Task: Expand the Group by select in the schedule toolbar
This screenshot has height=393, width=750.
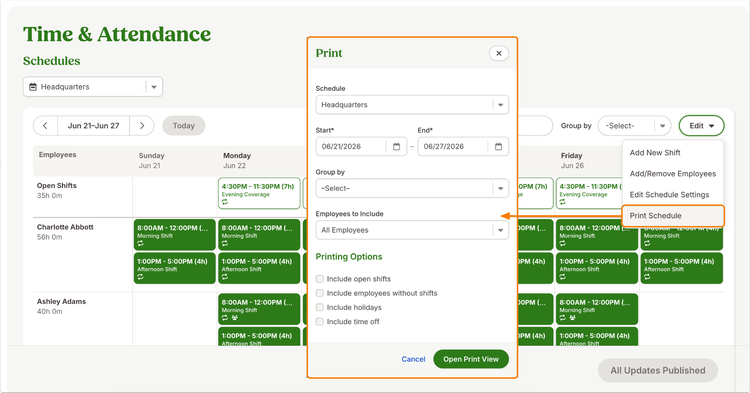Action: click(x=634, y=126)
